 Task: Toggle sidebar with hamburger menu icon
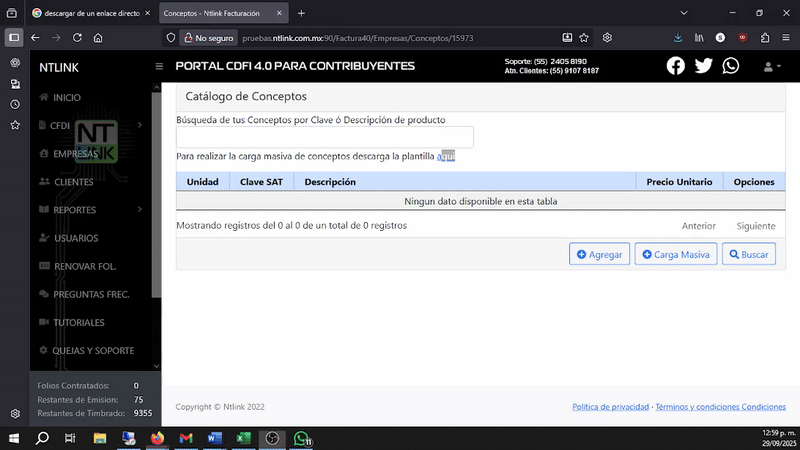point(159,66)
